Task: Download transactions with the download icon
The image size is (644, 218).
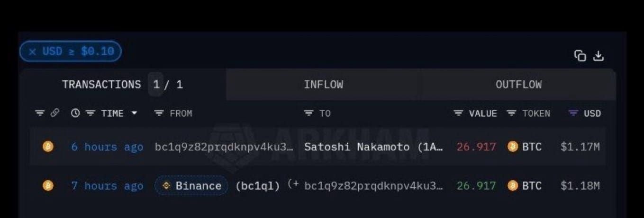Action: [599, 56]
